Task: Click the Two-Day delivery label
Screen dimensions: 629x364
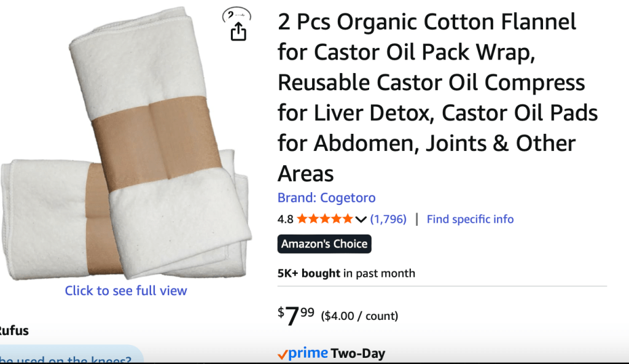Action: click(x=358, y=354)
